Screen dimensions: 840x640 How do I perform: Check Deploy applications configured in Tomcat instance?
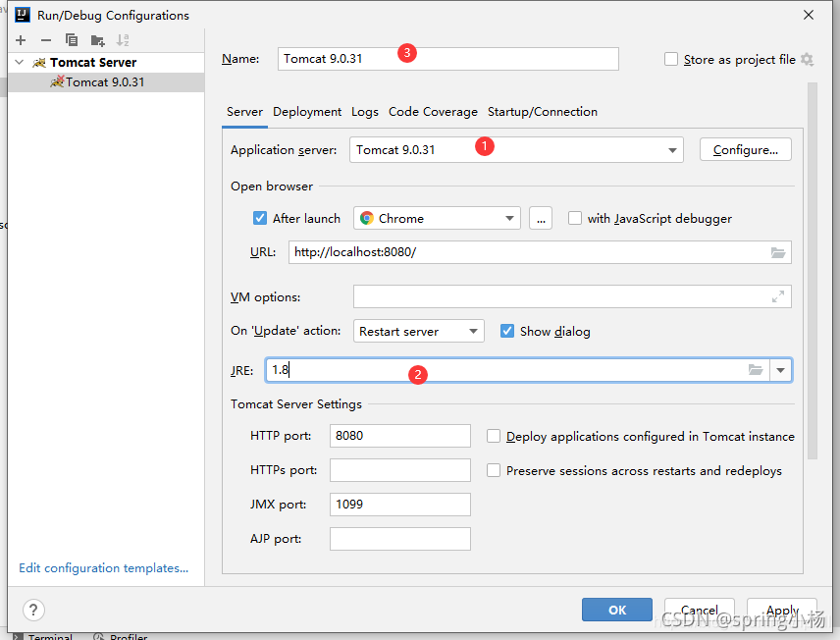[x=494, y=436]
